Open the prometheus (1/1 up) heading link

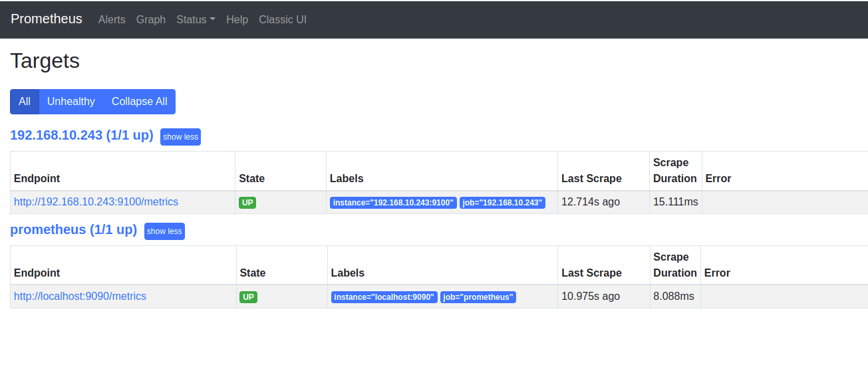pos(73,230)
